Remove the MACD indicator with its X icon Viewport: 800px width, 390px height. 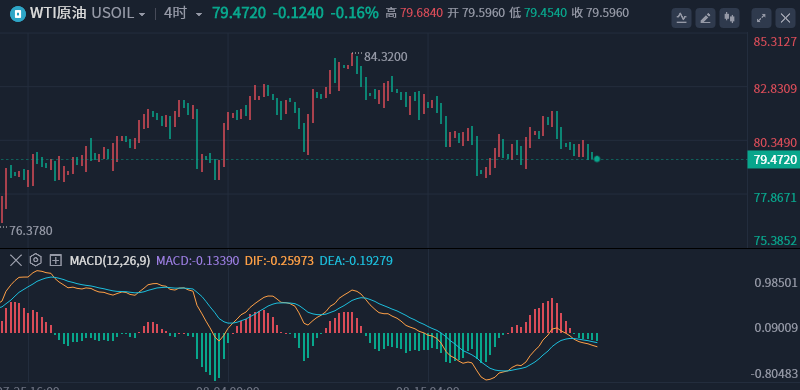click(16, 260)
